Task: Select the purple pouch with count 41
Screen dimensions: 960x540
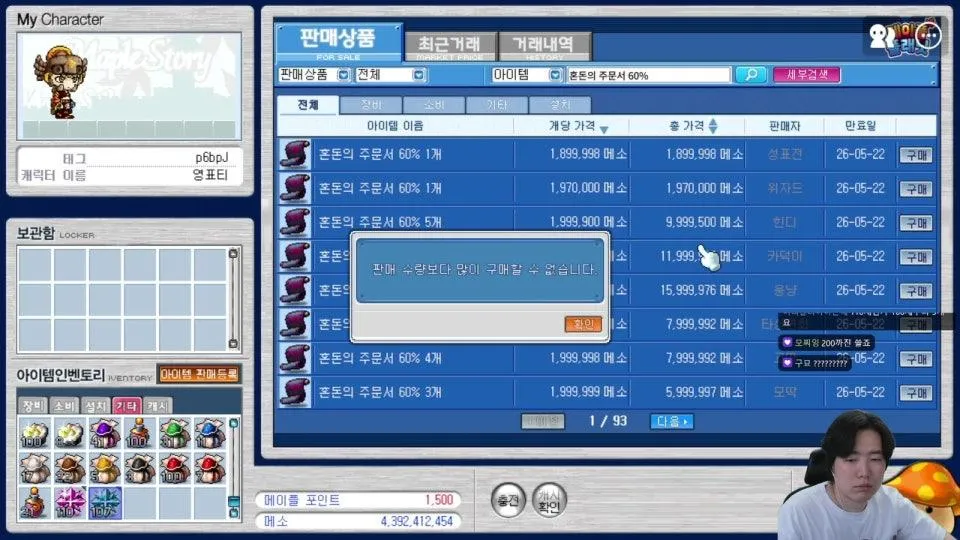Action: click(104, 433)
